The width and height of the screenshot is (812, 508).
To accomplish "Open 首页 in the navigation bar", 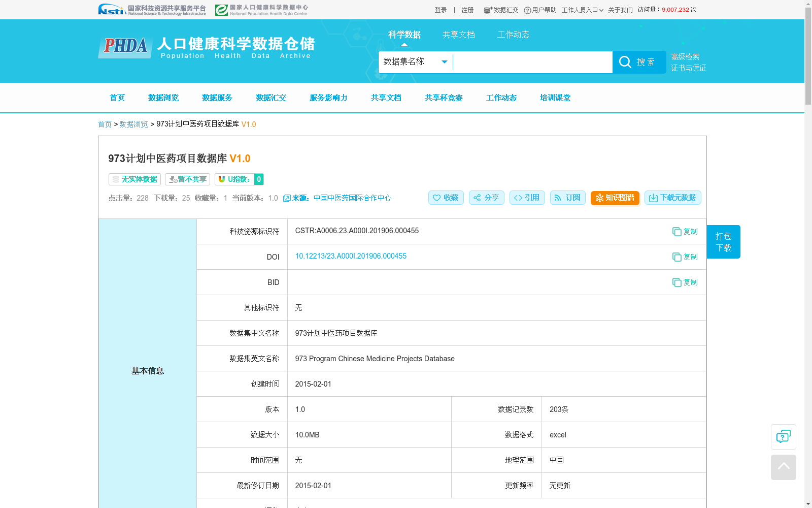I will [117, 98].
